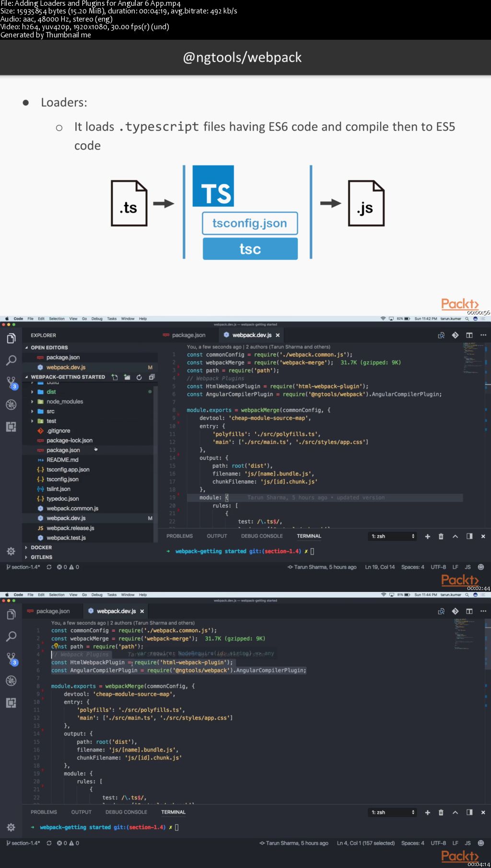Click 'Ln 19, Col 14' in status bar

tap(380, 567)
